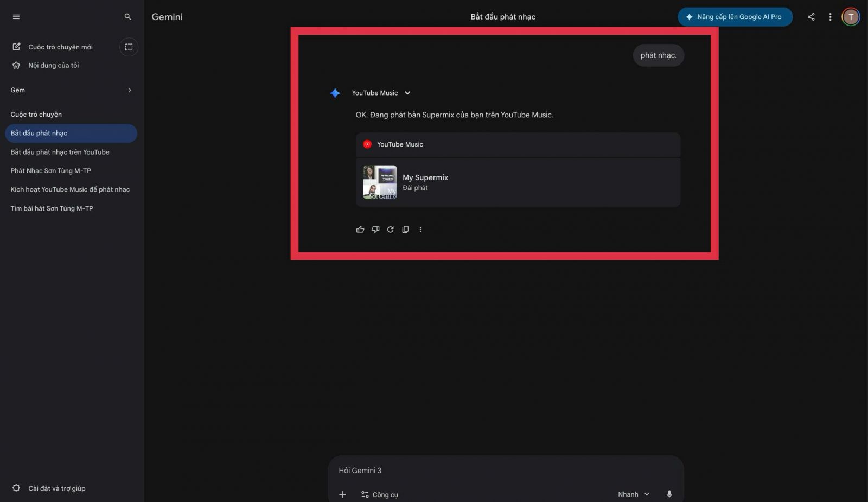Open the sidebar search icon

[127, 17]
